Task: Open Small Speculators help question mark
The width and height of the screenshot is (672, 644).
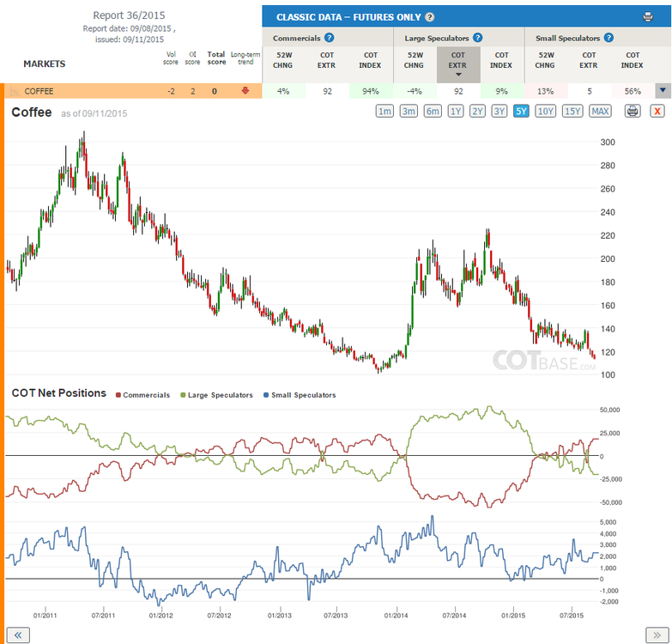Action: [x=608, y=38]
